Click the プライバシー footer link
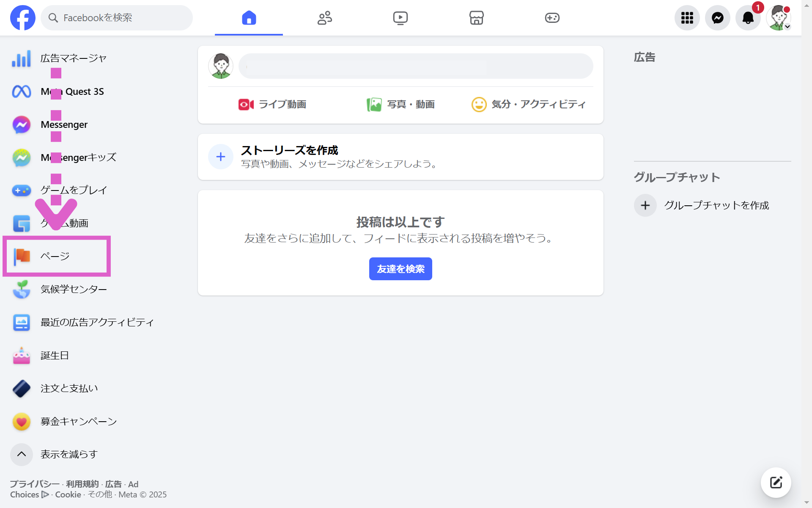812x508 pixels. (35, 484)
